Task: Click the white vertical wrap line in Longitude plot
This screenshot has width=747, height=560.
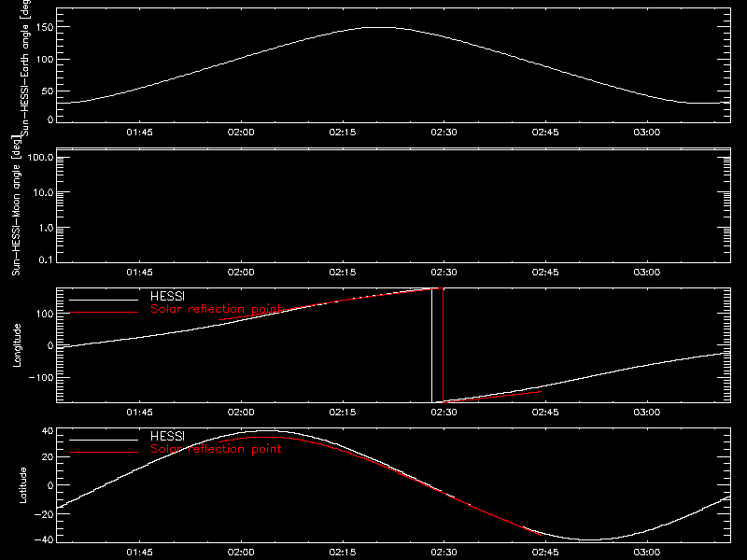Action: [432, 345]
